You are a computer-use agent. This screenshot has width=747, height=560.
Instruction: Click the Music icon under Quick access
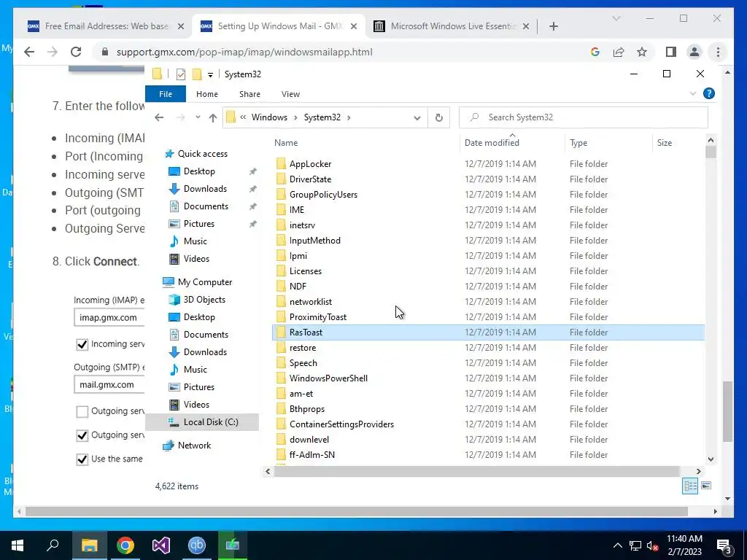tap(174, 241)
